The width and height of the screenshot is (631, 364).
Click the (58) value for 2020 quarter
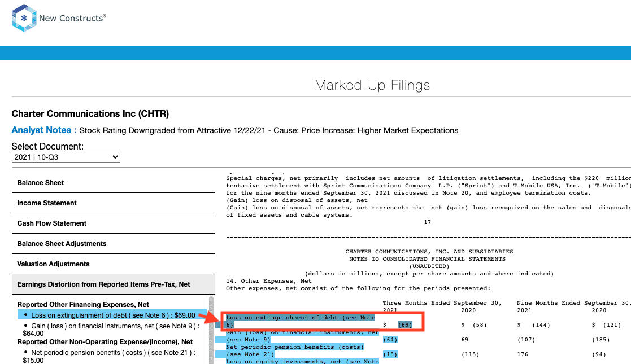pos(479,325)
